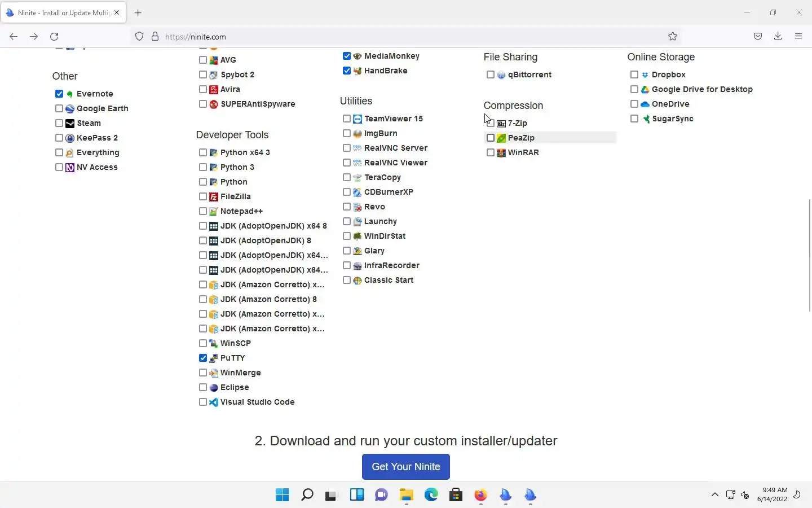Click the CDBurnerXP label
Image resolution: width=812 pixels, height=508 pixels.
pyautogui.click(x=389, y=192)
